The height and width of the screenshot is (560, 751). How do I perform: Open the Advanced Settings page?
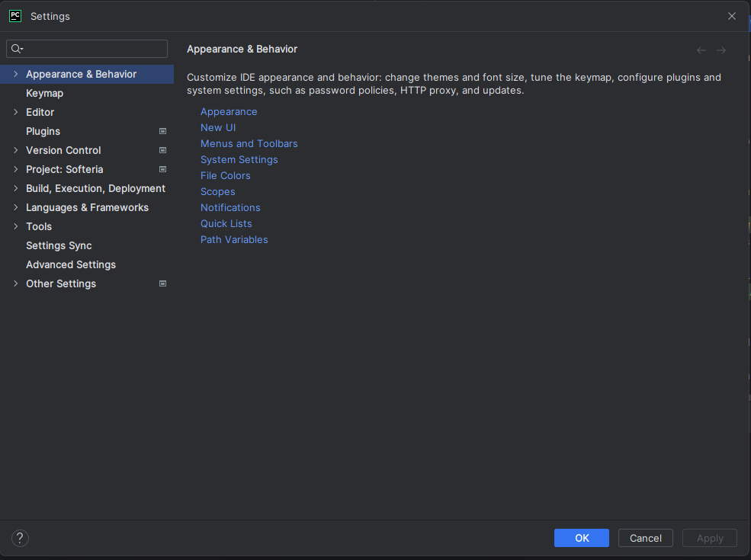point(71,264)
